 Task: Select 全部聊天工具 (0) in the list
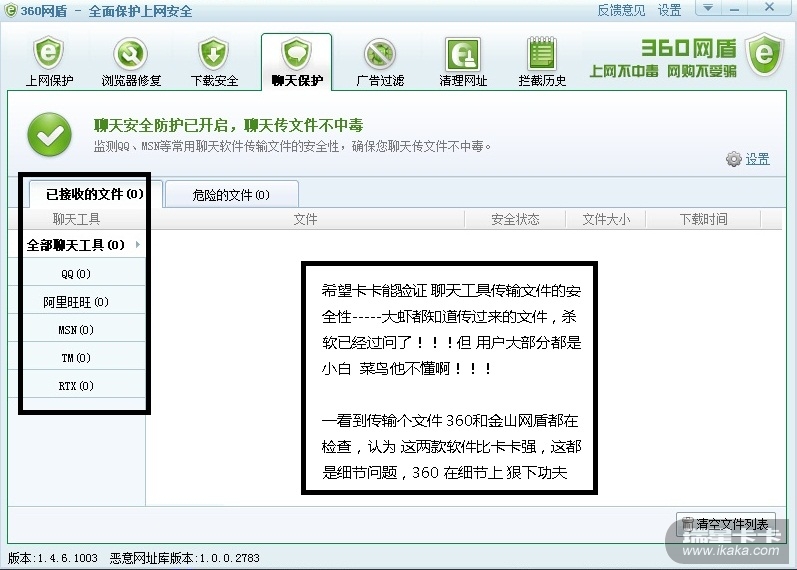pos(76,245)
